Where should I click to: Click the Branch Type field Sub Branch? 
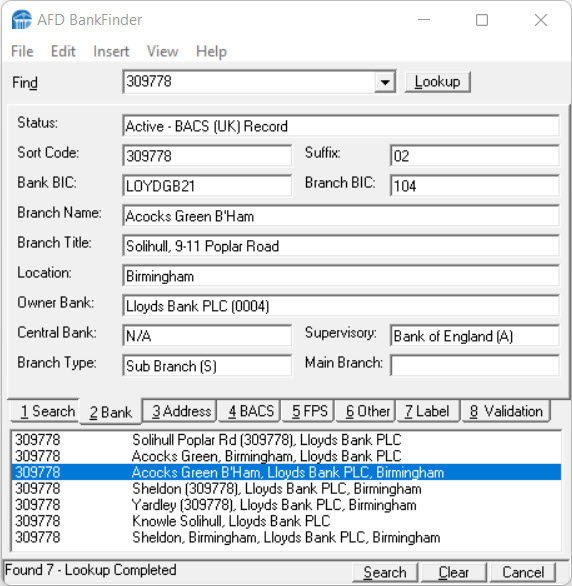point(207,366)
